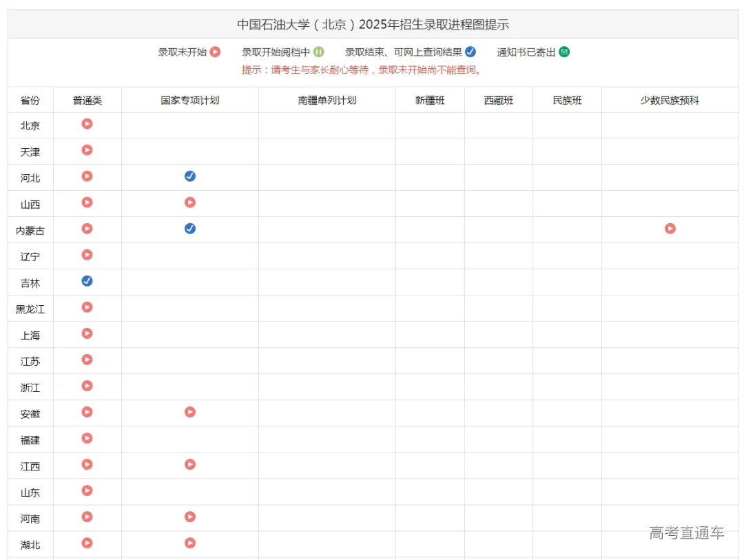
Task: Click the red 提示 notice text
Action: 362,70
